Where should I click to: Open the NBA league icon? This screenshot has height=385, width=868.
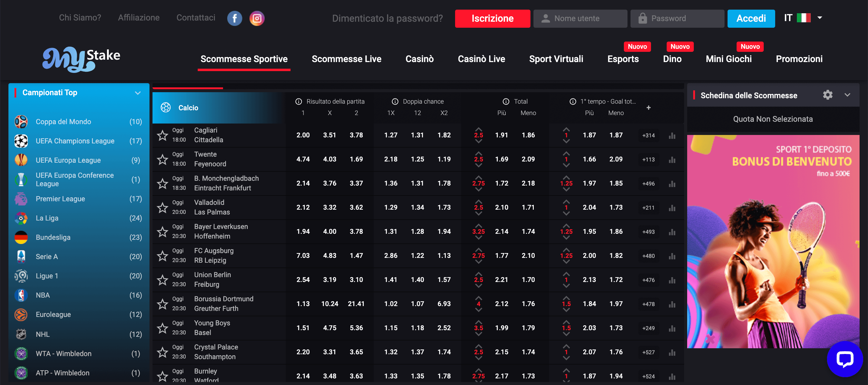21,295
